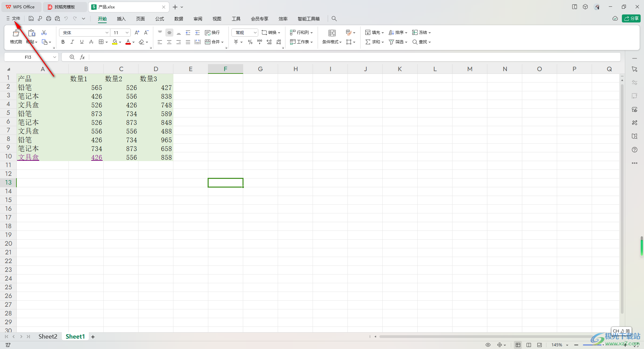644x349 pixels.
Task: Click the thousands separator icon
Action: tap(260, 42)
